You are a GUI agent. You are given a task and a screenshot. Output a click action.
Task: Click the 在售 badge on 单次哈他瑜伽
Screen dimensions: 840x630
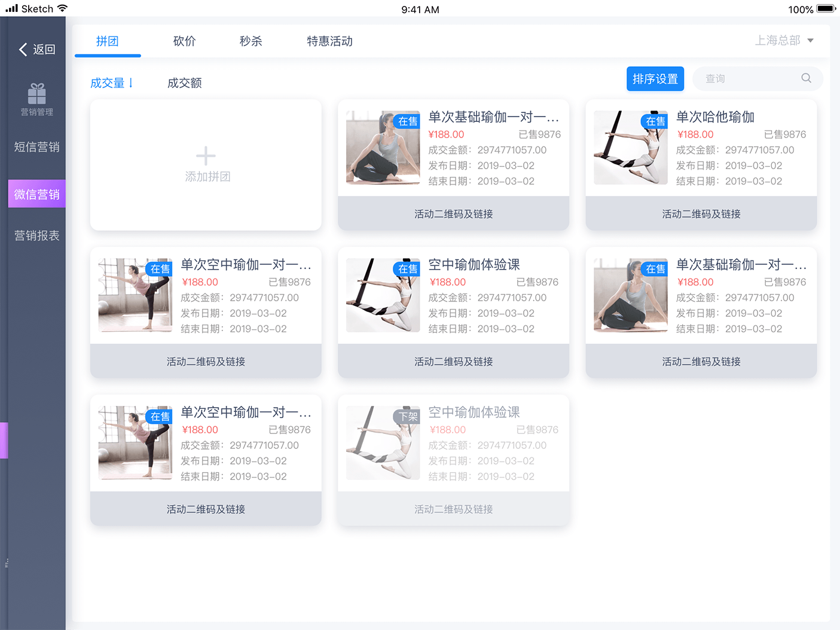(x=655, y=121)
